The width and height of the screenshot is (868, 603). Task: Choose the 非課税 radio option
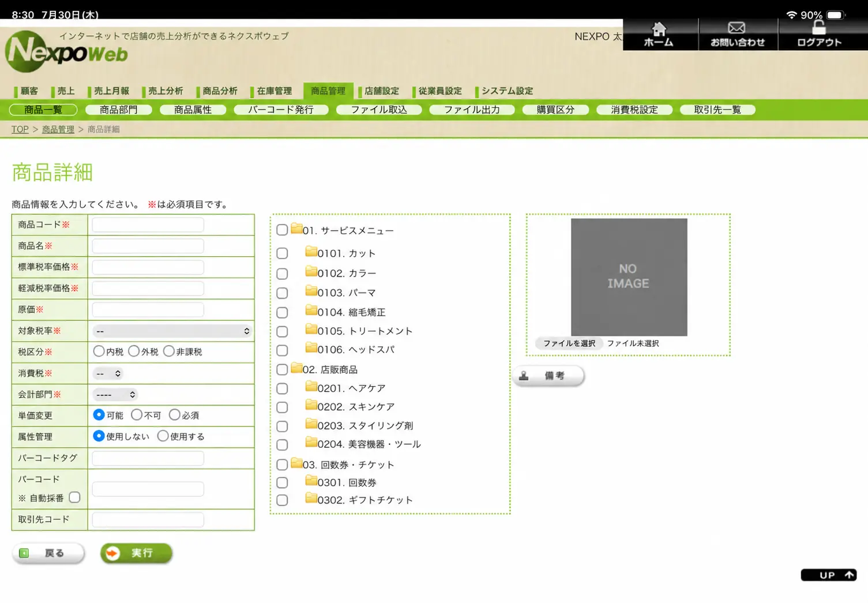pos(168,351)
